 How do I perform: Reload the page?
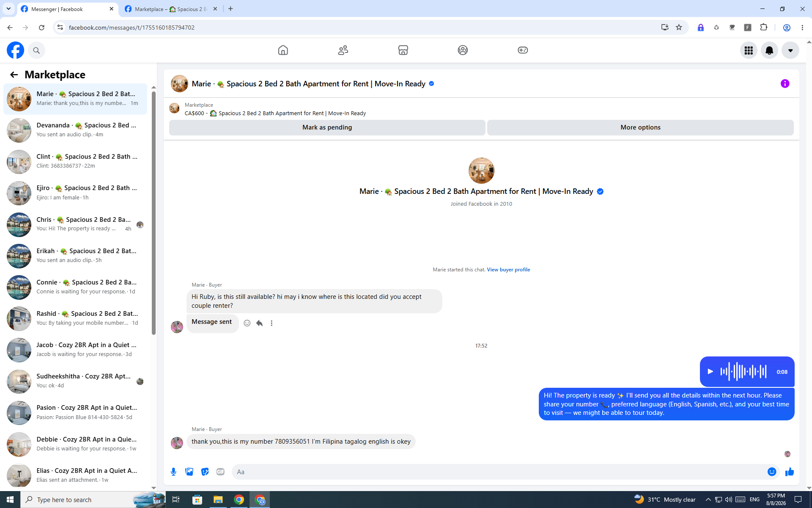coord(41,28)
